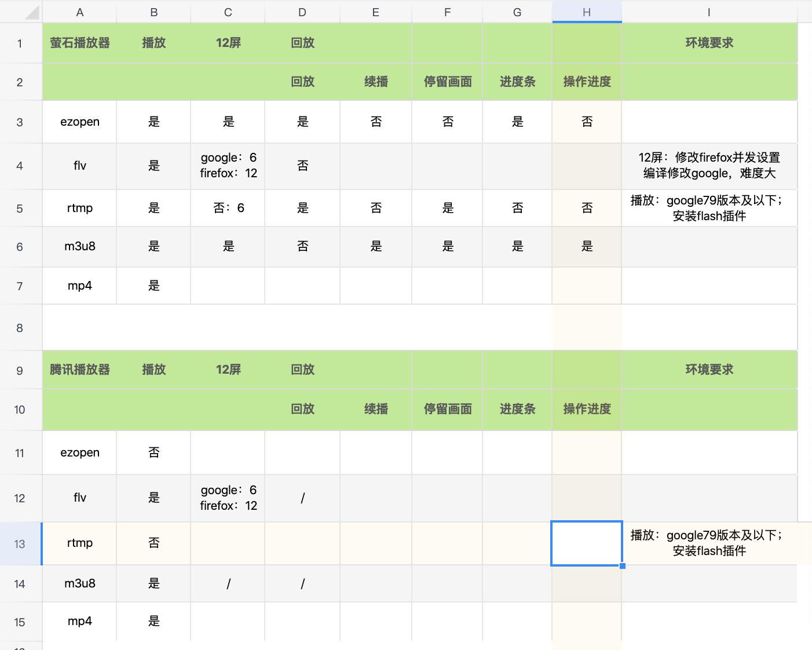Click 'mp4' cell in row 7
812x650 pixels.
pos(80,286)
